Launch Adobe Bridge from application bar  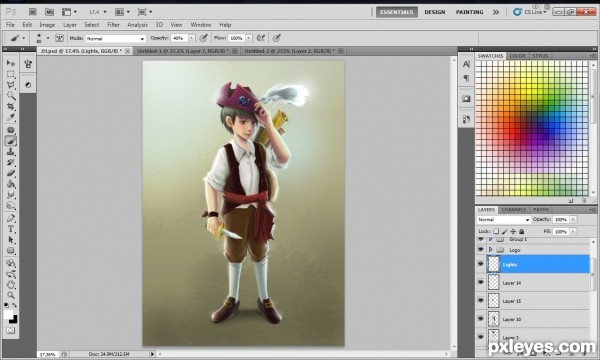pyautogui.click(x=33, y=12)
